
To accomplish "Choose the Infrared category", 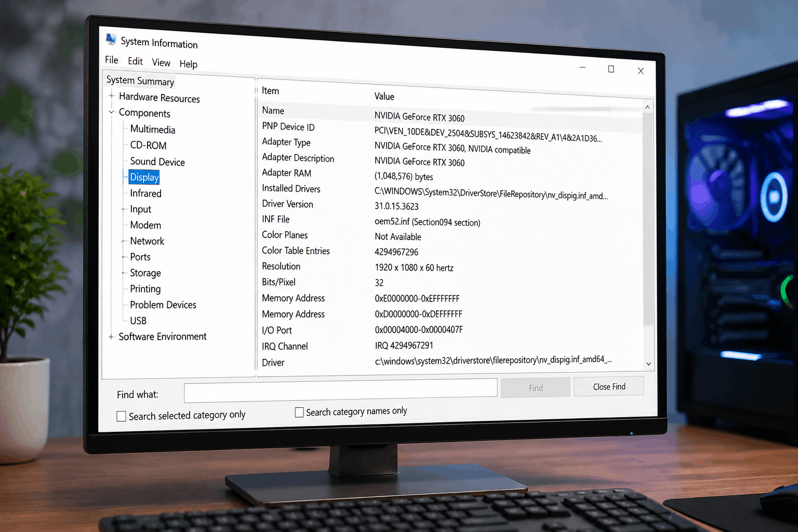I will coord(146,193).
